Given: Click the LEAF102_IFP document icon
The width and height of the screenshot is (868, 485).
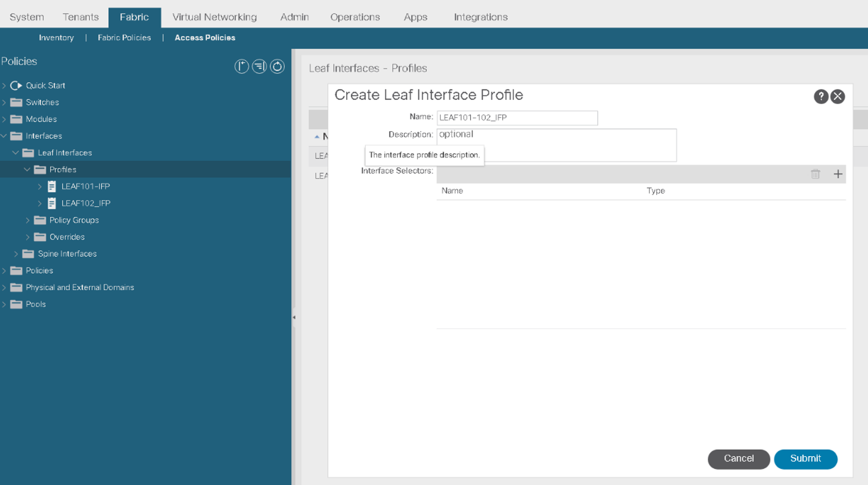Looking at the screenshot, I should [x=52, y=203].
